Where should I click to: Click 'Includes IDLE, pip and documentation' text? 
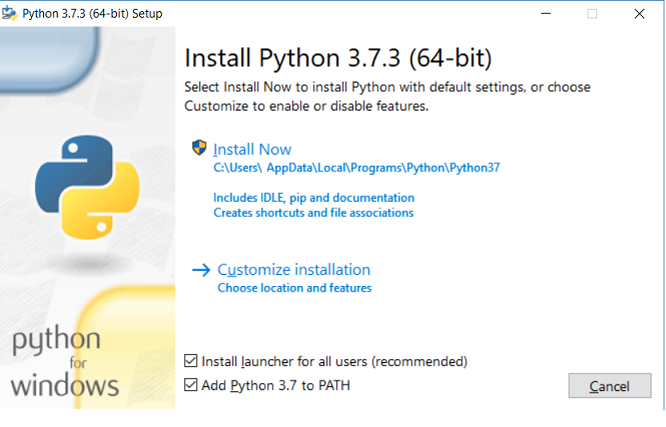(313, 198)
